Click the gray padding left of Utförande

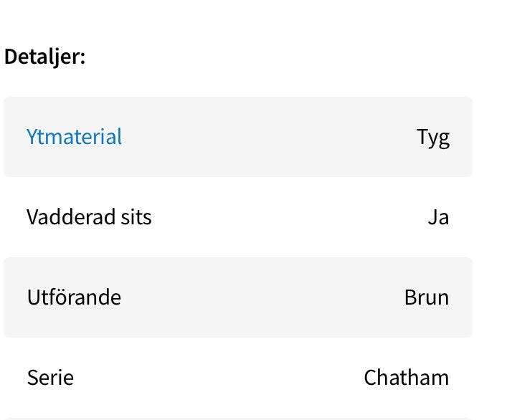(14, 297)
